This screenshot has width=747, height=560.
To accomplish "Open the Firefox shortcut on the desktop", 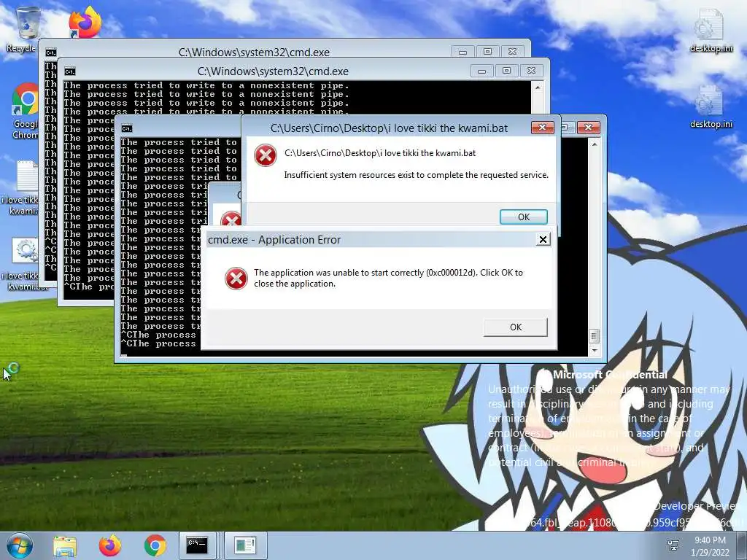I will [x=85, y=22].
